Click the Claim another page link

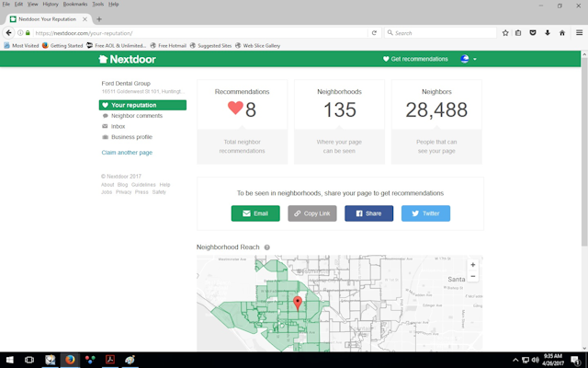click(x=127, y=153)
